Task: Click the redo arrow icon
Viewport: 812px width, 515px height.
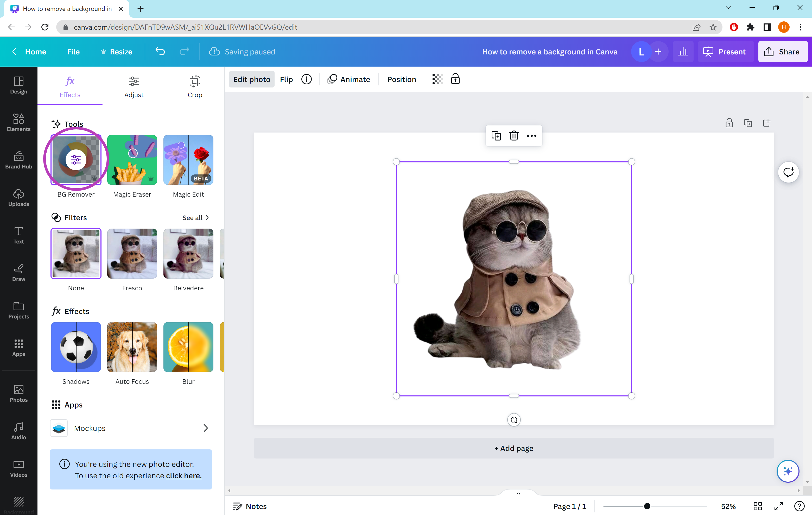Action: click(184, 52)
